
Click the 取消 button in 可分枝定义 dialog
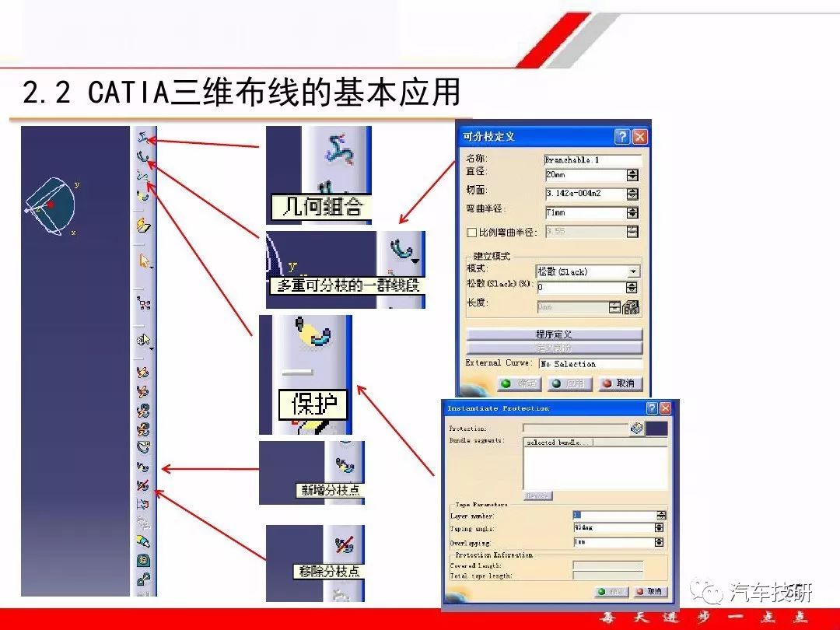pyautogui.click(x=619, y=383)
